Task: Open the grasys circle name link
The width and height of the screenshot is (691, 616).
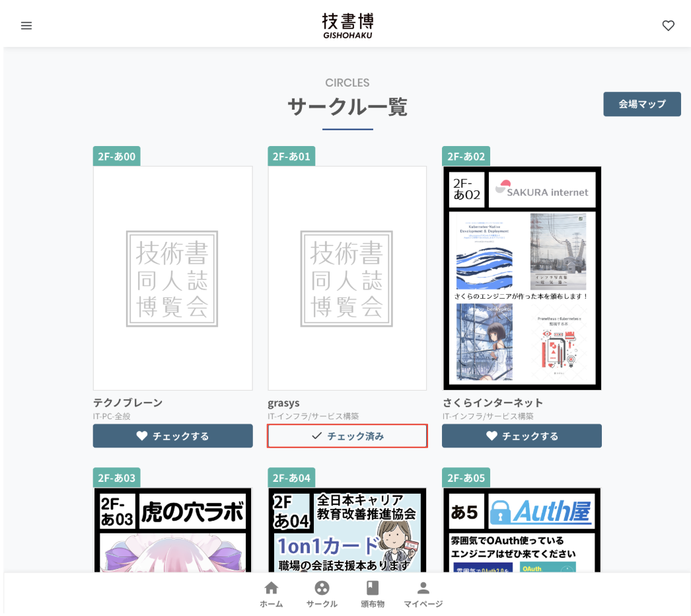Action: click(283, 402)
